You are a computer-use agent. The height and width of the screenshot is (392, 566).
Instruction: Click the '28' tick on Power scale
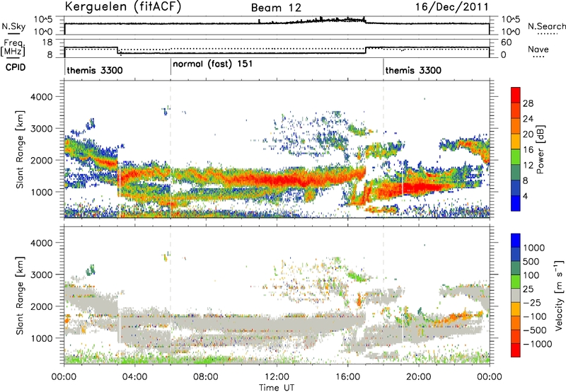click(528, 103)
